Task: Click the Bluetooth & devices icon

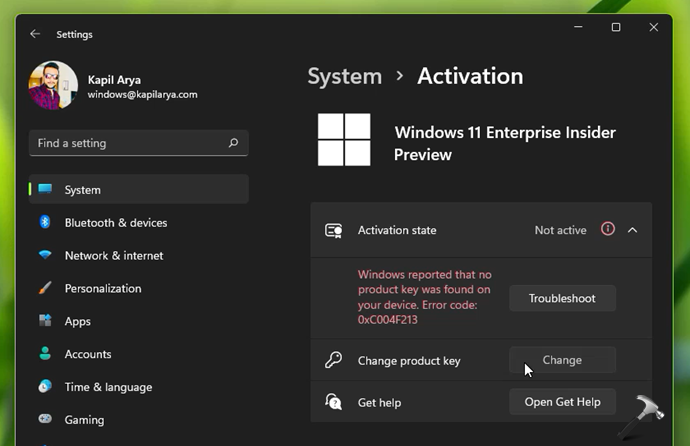Action: pyautogui.click(x=45, y=222)
